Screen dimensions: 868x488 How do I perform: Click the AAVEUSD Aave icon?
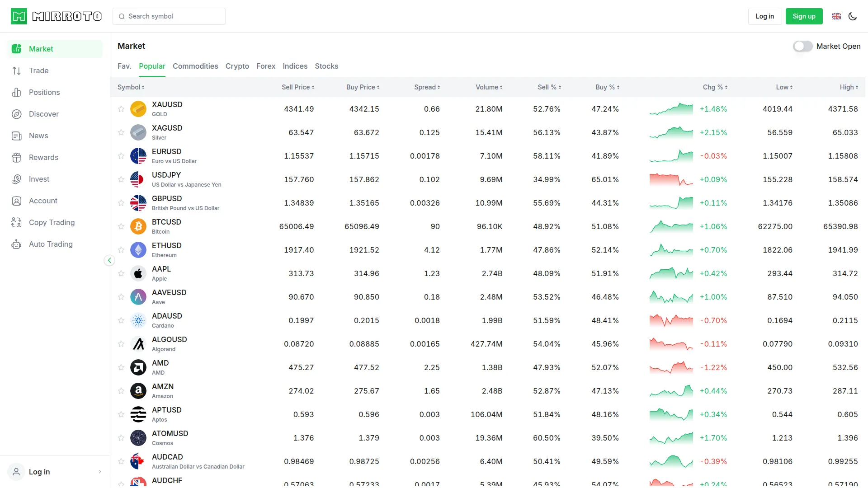coord(138,297)
